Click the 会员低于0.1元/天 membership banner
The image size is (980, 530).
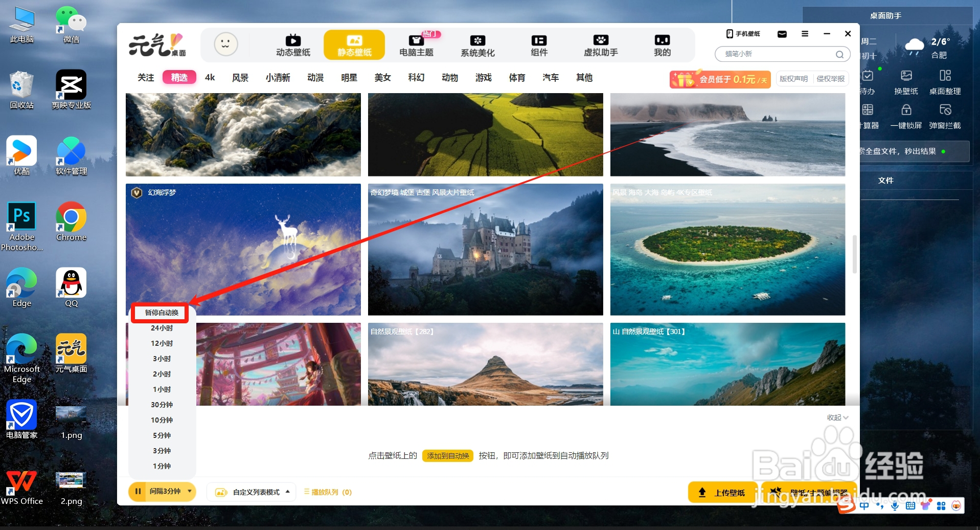click(x=720, y=79)
